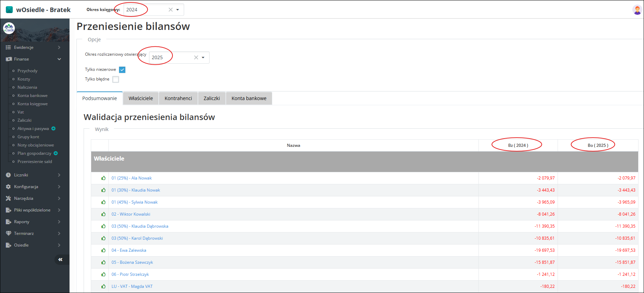Open the Okres rozliczeniowy otwierający dropdown arrow
This screenshot has width=644, height=293.
click(x=203, y=57)
